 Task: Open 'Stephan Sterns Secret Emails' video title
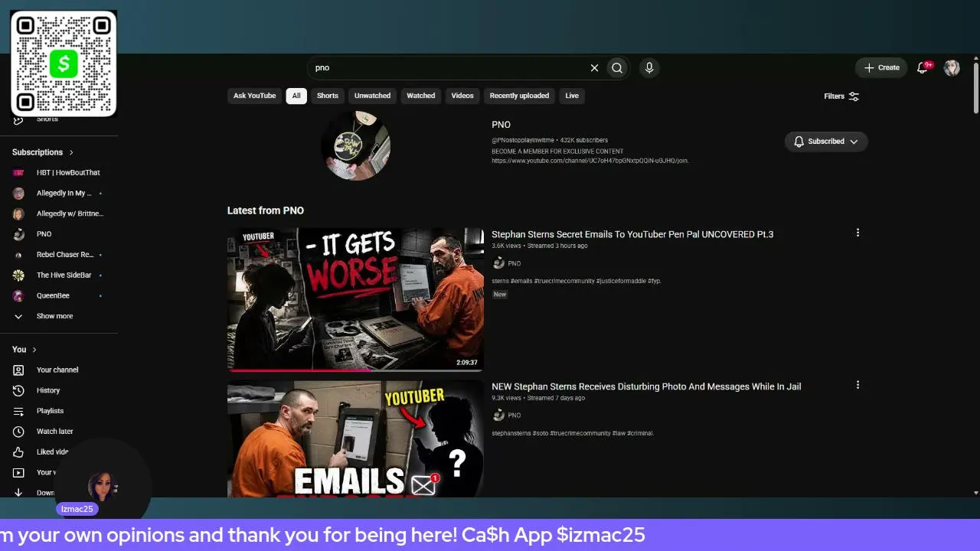[632, 234]
